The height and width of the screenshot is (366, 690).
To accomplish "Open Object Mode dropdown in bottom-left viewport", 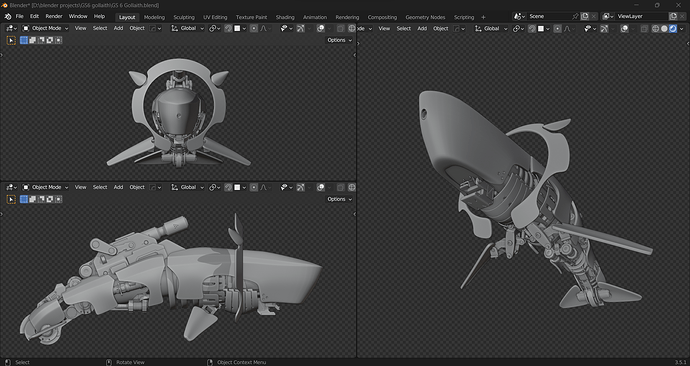I will click(46, 187).
